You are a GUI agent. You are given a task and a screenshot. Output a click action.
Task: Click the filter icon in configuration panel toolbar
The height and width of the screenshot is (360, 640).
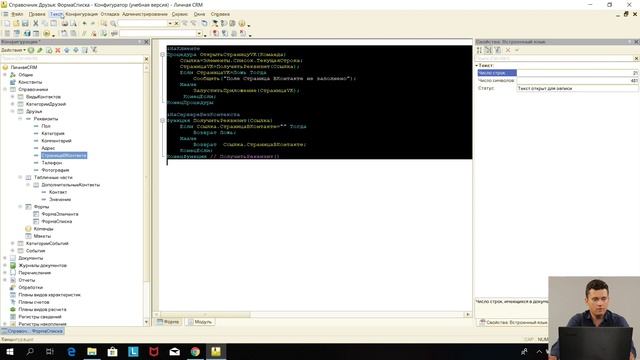tap(94, 50)
